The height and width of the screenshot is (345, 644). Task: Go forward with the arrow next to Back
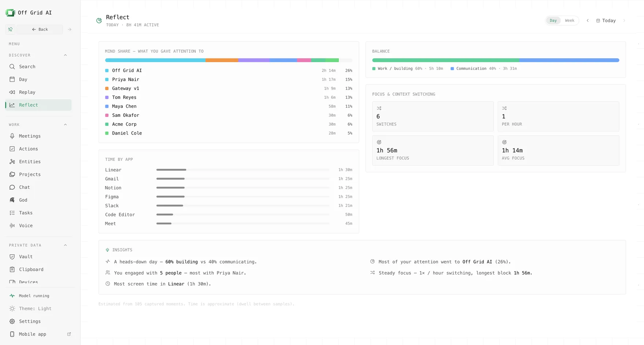click(x=70, y=29)
